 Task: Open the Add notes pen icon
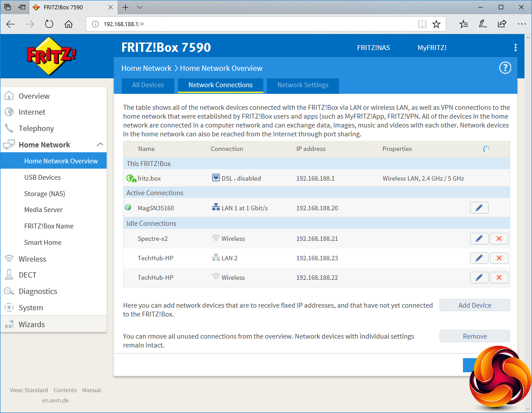[483, 24]
